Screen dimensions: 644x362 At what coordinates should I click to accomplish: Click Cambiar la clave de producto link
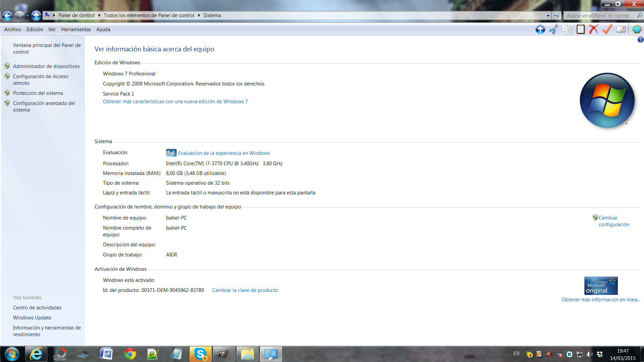tap(245, 290)
